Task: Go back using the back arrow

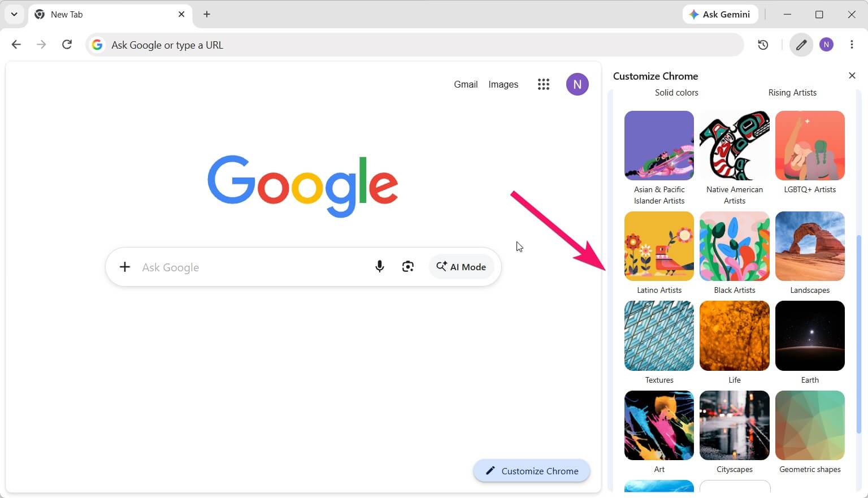Action: pos(16,45)
